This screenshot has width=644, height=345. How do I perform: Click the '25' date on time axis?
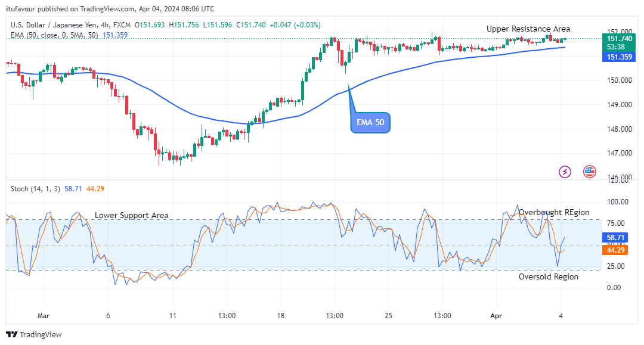click(x=388, y=315)
